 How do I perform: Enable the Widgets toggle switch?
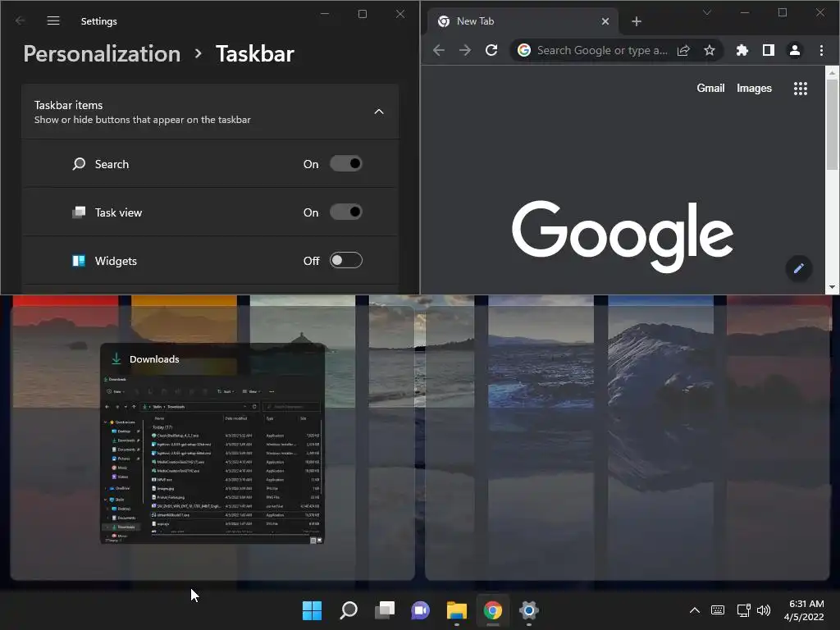pos(345,260)
